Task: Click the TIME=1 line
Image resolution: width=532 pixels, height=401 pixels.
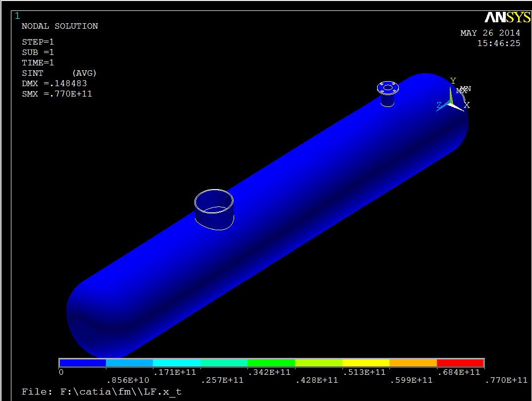Action: coord(38,63)
